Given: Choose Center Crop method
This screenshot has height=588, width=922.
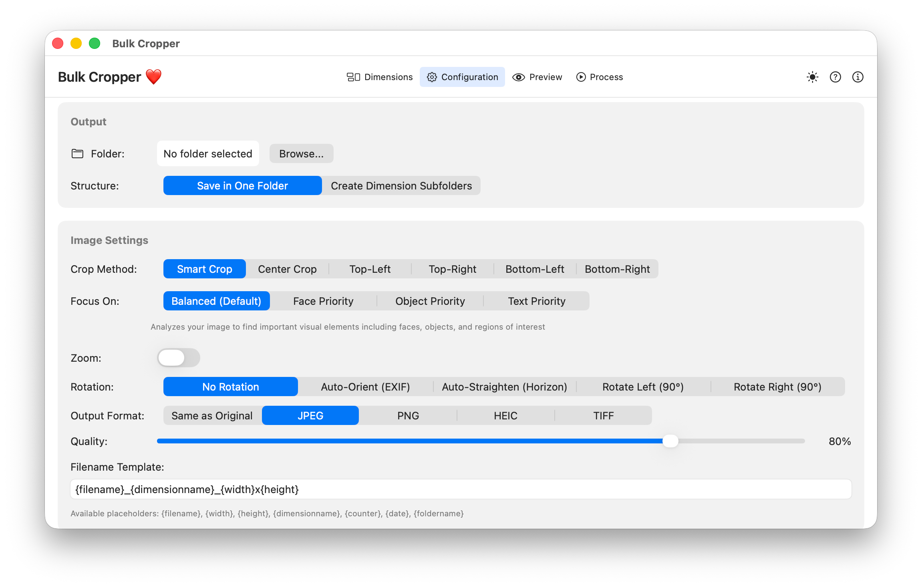Looking at the screenshot, I should click(x=287, y=269).
